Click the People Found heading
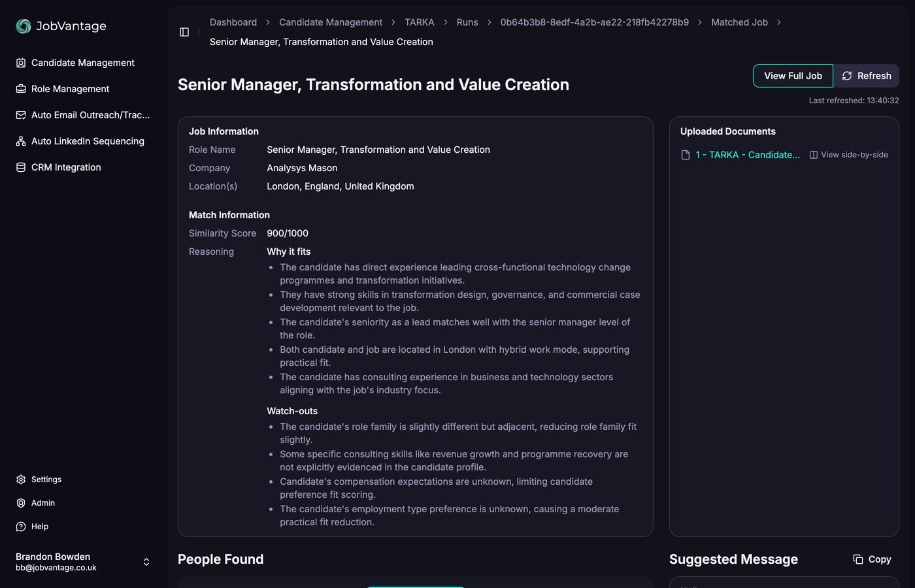Image resolution: width=915 pixels, height=588 pixels. 221,559
